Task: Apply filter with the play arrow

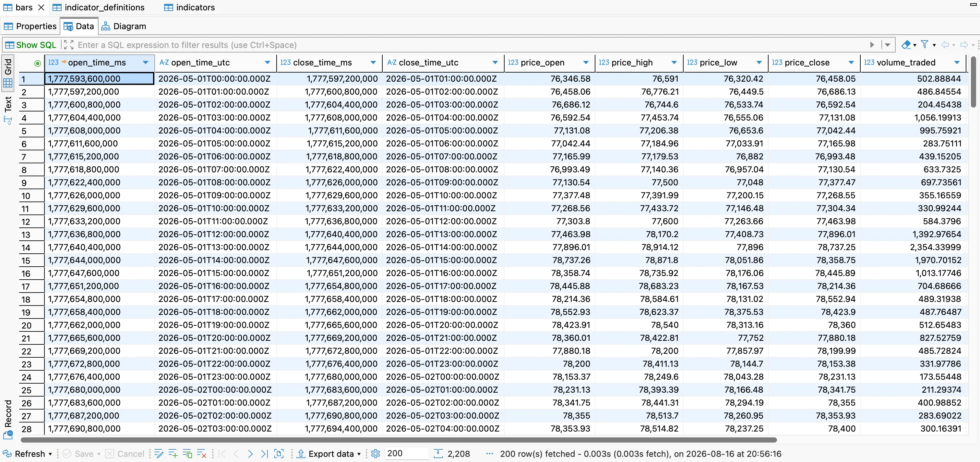Action: 872,45
